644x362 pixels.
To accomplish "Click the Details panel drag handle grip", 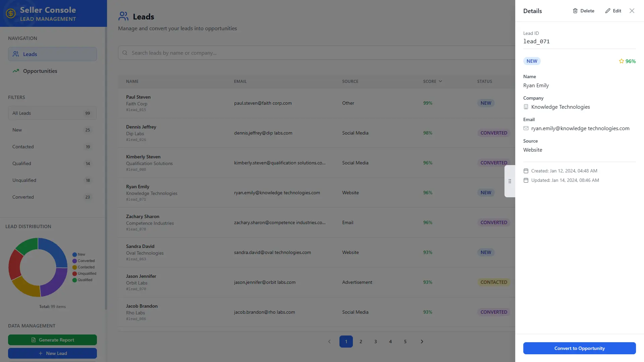I will click(510, 181).
